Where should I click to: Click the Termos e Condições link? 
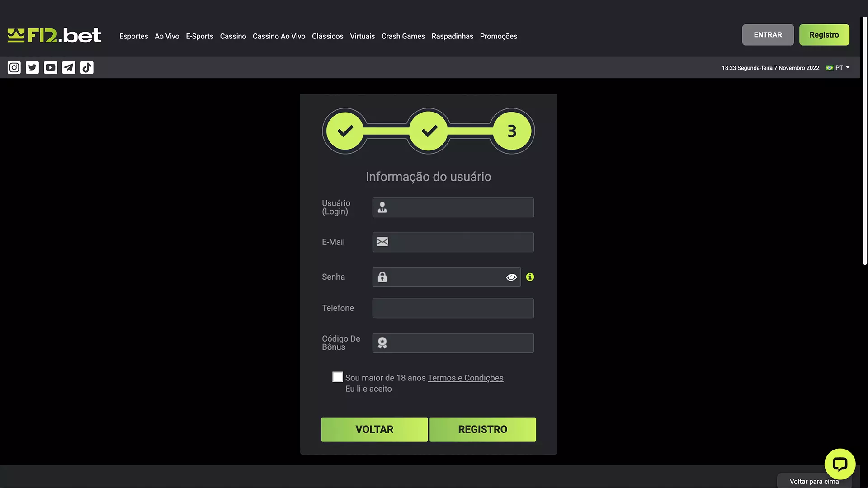(466, 377)
